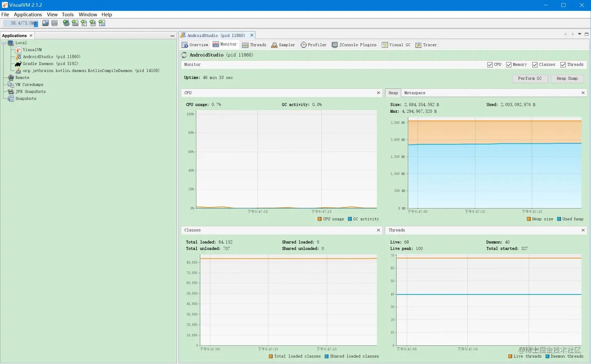
Task: Select the Heap memory tab
Action: point(393,93)
